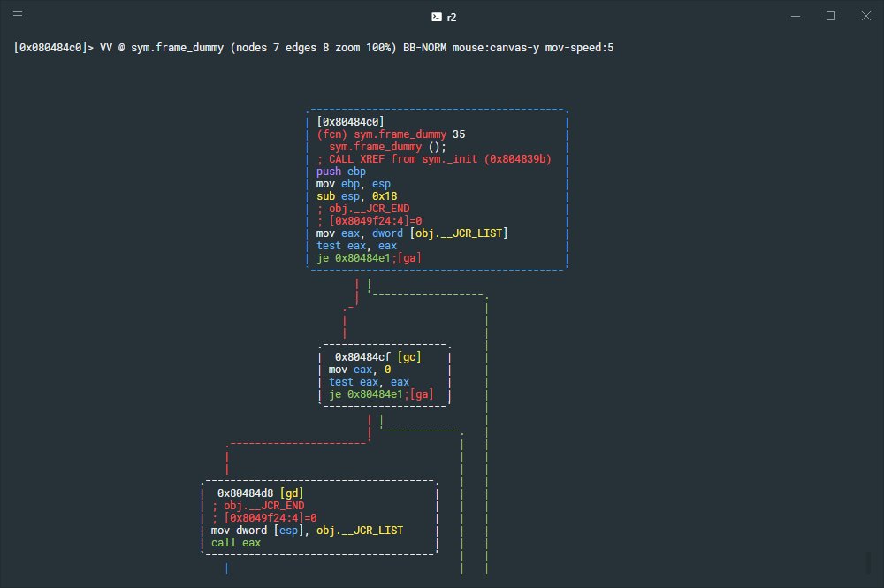This screenshot has width=884, height=588.
Task: Click the 'sym.frame_dummy ();' signature line
Action: click(x=387, y=147)
